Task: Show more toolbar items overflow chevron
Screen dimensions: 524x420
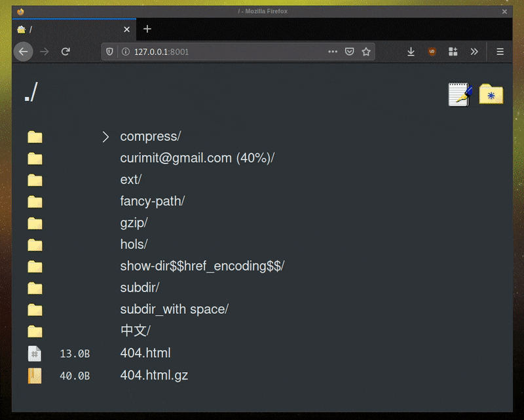Action: pyautogui.click(x=474, y=52)
